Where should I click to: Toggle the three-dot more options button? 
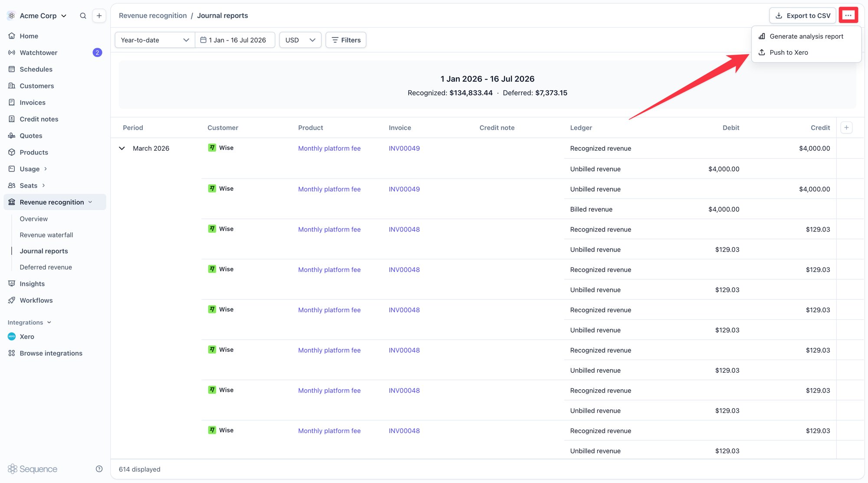[x=848, y=16]
